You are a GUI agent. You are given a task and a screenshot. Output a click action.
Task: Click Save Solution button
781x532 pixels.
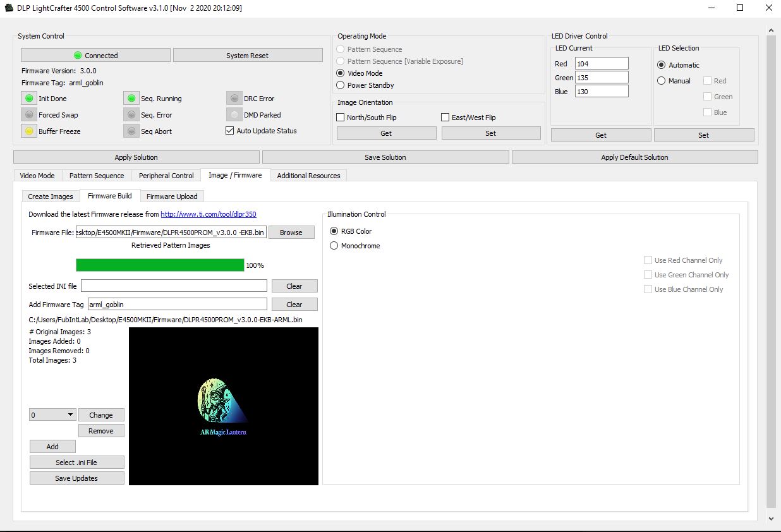point(385,157)
